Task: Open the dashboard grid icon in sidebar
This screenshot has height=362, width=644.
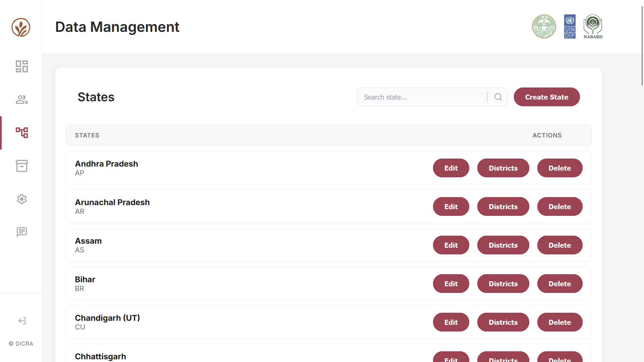Action: pyautogui.click(x=22, y=66)
